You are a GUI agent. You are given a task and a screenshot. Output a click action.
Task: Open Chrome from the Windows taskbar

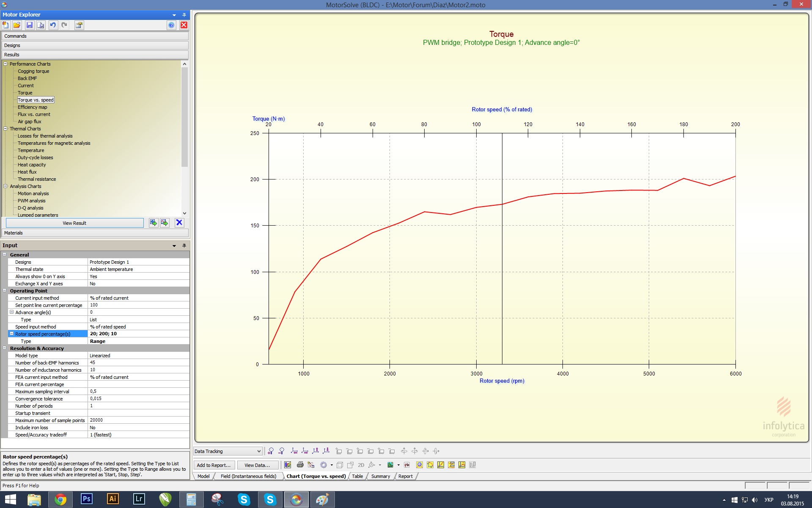[60, 500]
